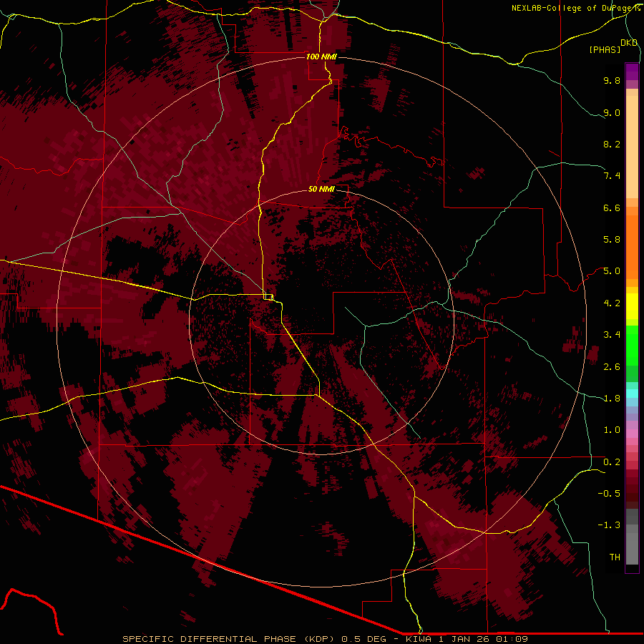Click the '8.2' legend value
Viewport: 644px width, 644px height.
(612, 144)
